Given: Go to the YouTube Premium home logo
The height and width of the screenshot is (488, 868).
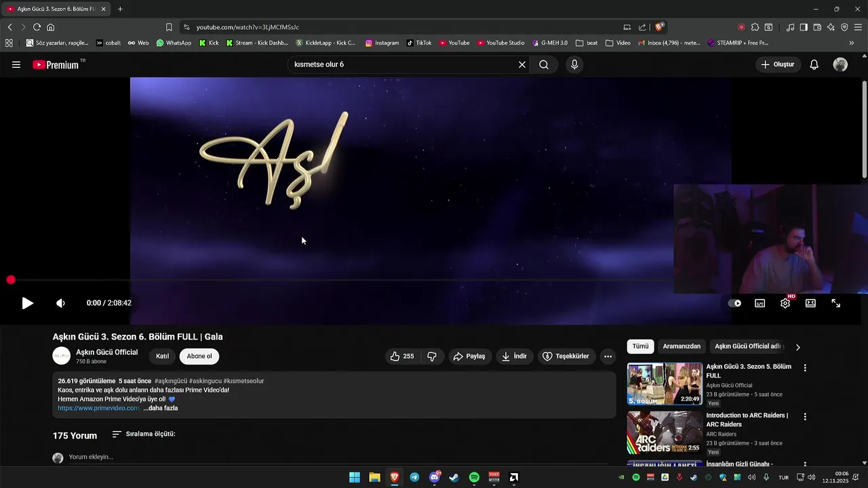Looking at the screenshot, I should [56, 64].
